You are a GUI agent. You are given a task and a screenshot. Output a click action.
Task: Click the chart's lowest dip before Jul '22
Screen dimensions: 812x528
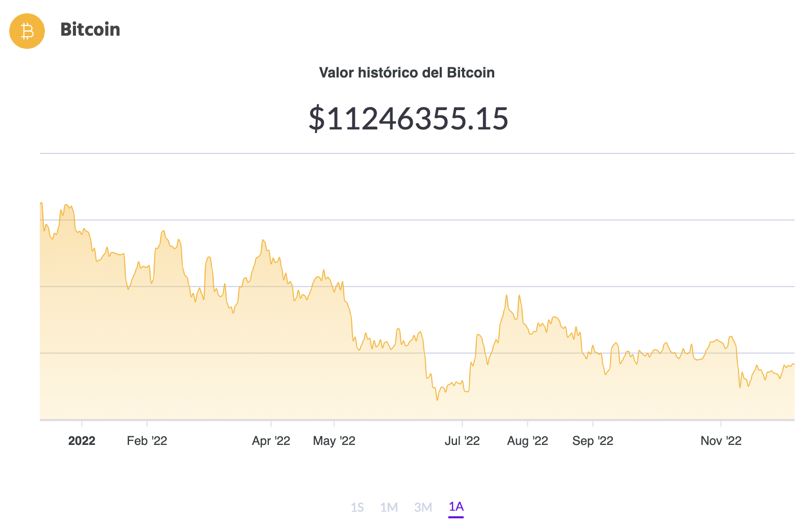pos(437,400)
